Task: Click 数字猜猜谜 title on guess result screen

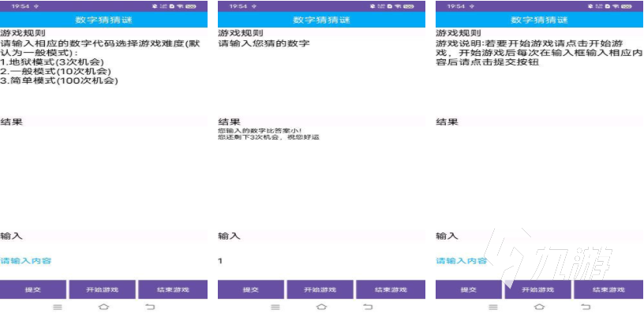Action: tap(321, 20)
